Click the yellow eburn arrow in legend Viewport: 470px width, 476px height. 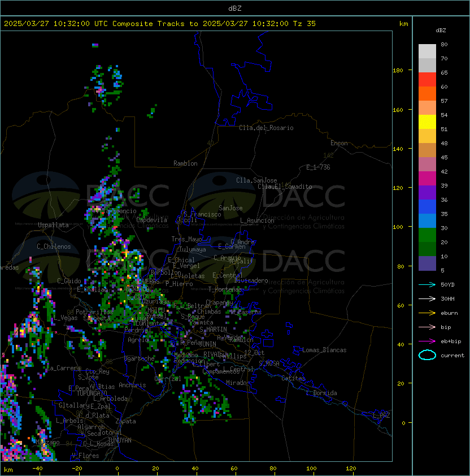[427, 313]
